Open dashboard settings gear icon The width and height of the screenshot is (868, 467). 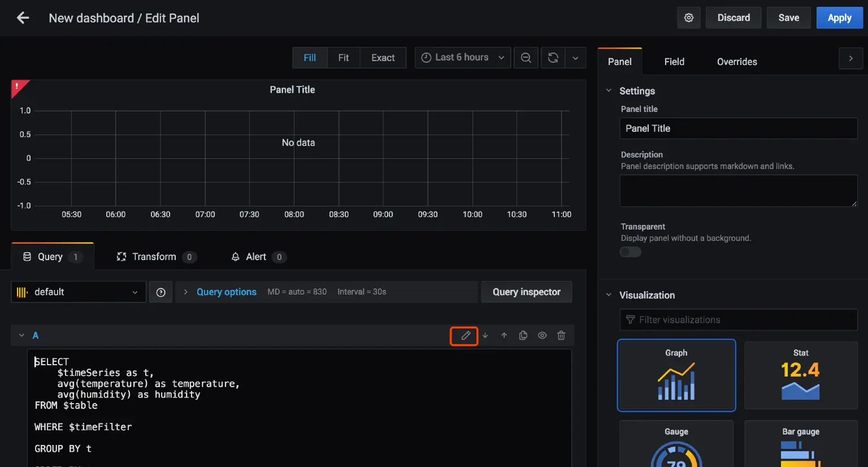(x=688, y=18)
